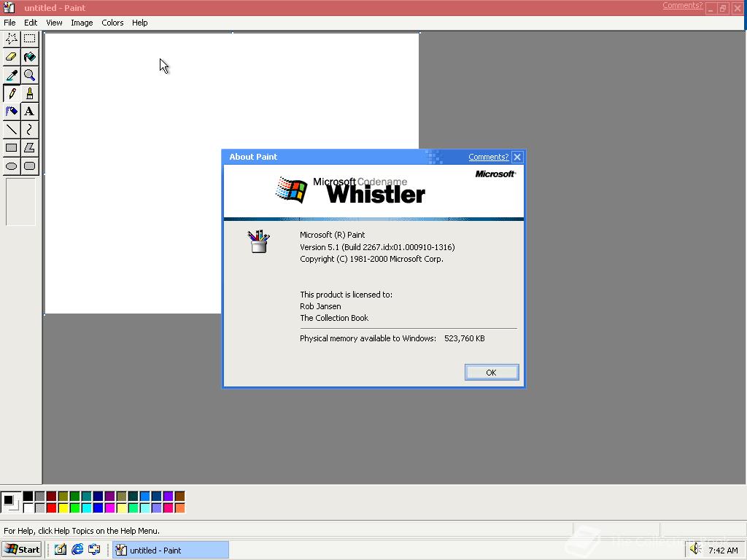747x560 pixels.
Task: Choose the teal color swatch
Action: click(x=86, y=497)
